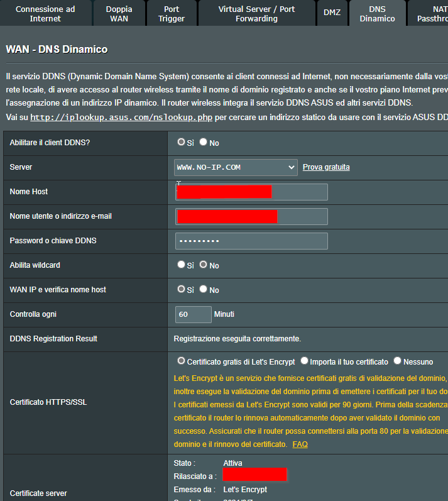Viewport: 448px width, 501px height.
Task: Click the Certificato HTTPS/SSL label
Action: click(x=48, y=402)
